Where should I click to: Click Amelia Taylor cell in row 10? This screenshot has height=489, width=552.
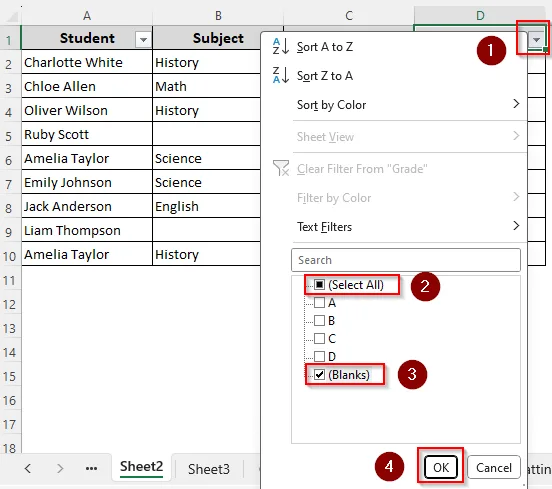click(x=87, y=254)
